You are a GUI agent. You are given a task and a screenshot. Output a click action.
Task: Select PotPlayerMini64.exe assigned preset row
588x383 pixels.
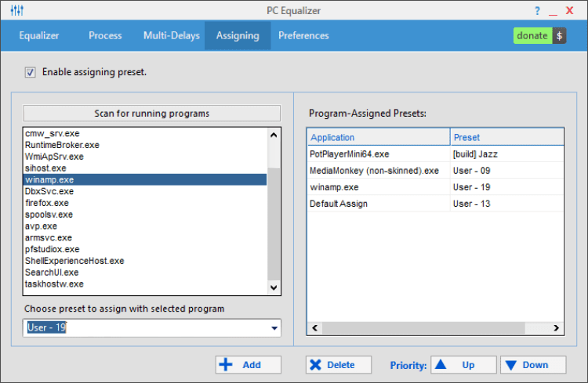click(350, 154)
